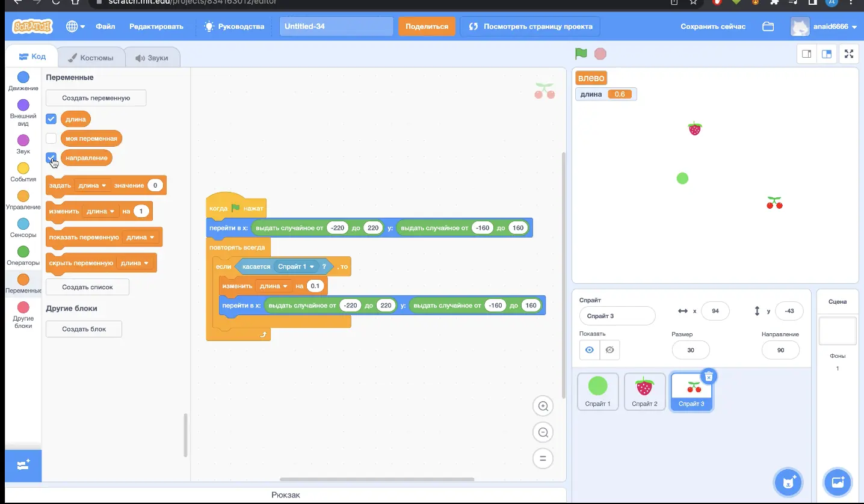Hide the sprite with crossed-eye button
Screen dimensions: 864x504
coord(609,350)
